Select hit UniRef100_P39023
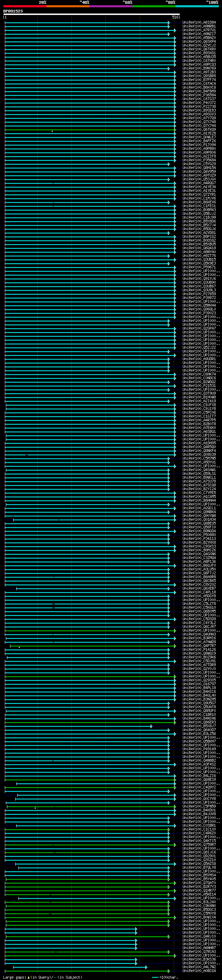This screenshot has height=980, width=222. (x=199, y=313)
